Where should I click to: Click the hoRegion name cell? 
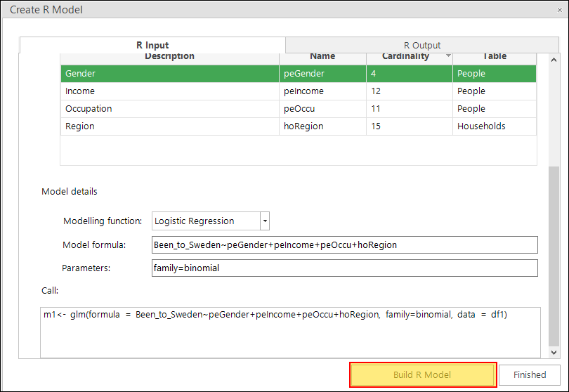[322, 126]
